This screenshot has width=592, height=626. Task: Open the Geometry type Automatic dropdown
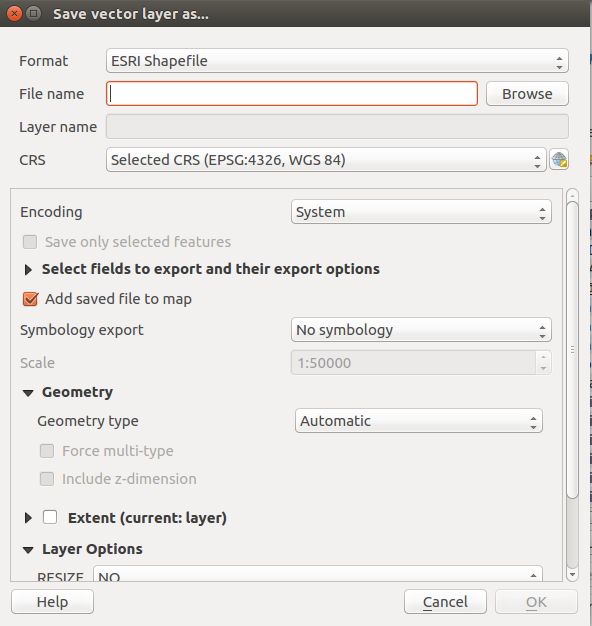419,421
